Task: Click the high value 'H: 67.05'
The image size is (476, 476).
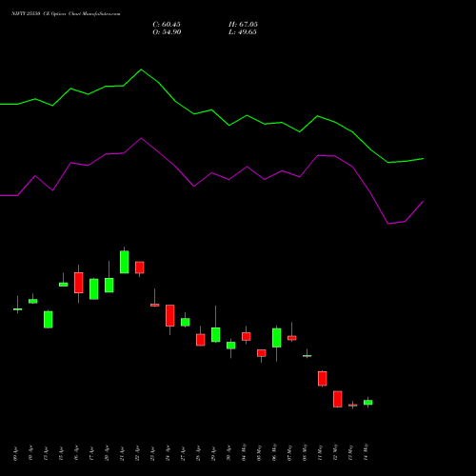Action: 243,25
